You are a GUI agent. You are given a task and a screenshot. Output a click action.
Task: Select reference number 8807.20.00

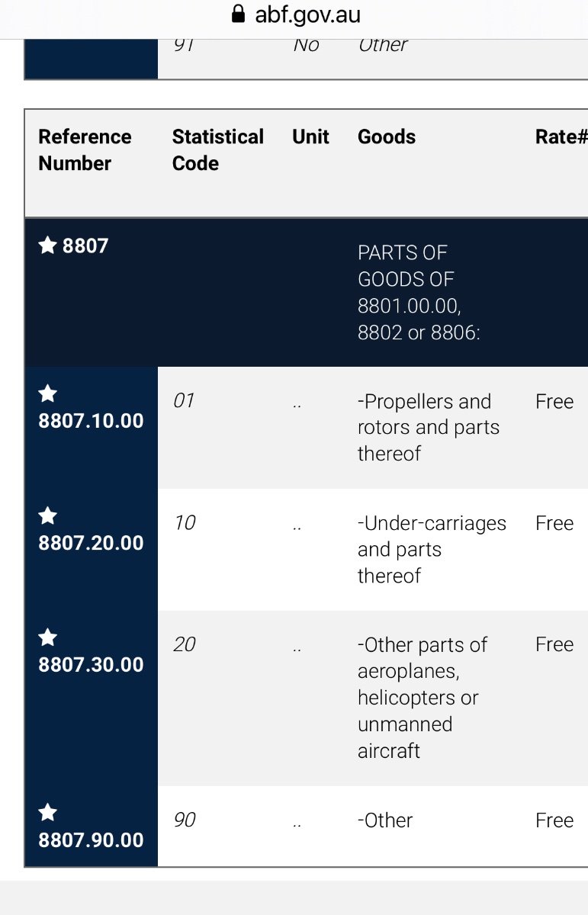pyautogui.click(x=91, y=543)
